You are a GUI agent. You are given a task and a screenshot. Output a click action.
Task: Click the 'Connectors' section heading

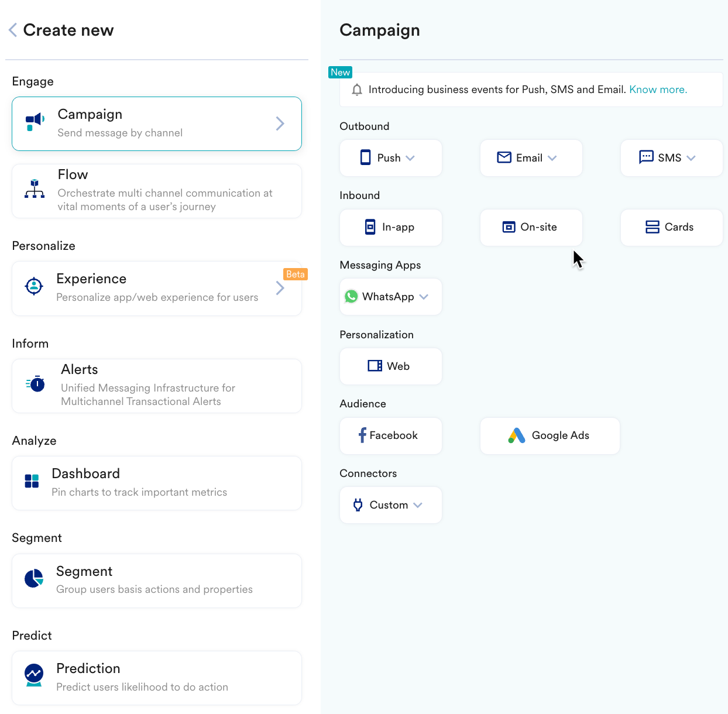368,473
